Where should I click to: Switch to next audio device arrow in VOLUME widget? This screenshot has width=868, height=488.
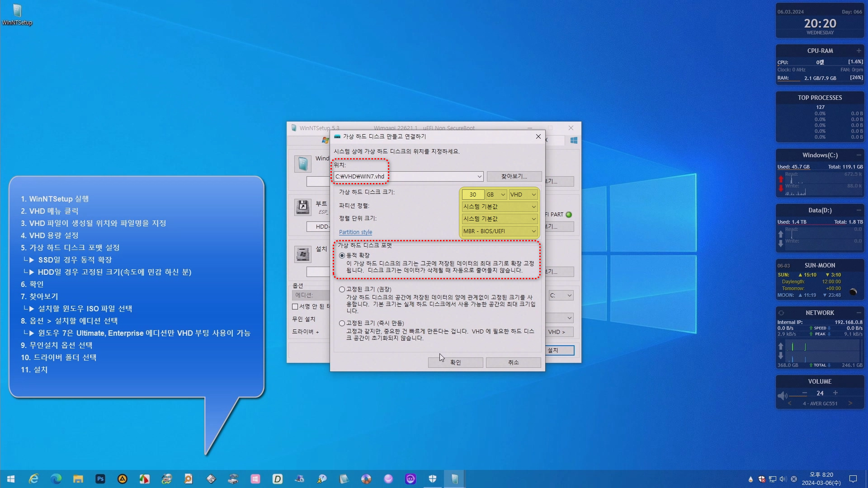(850, 403)
